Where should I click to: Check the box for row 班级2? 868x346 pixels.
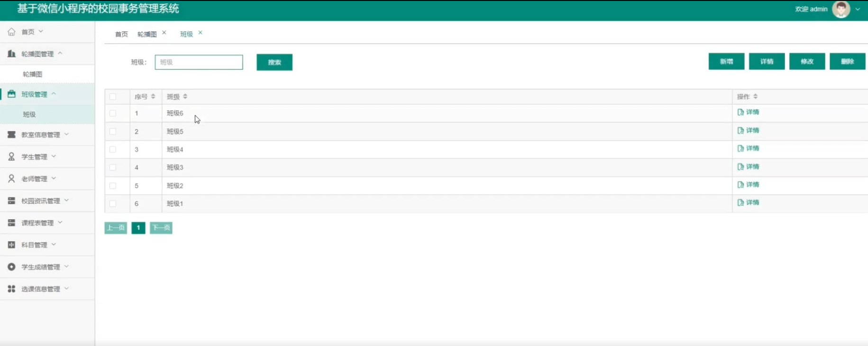[x=113, y=186]
